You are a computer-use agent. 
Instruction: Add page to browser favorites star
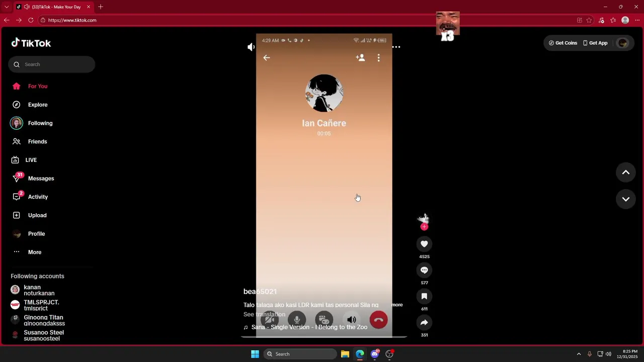[589, 20]
